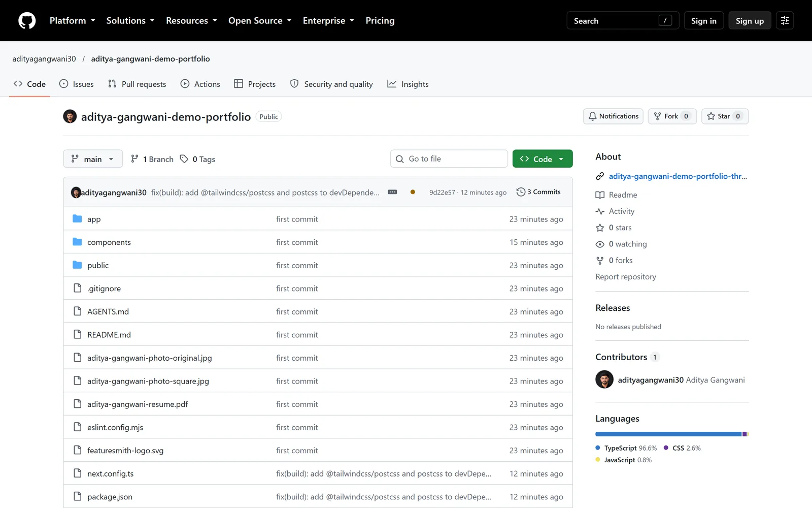Expand the Platform menu
Image resolution: width=812 pixels, height=508 pixels.
[x=73, y=21]
